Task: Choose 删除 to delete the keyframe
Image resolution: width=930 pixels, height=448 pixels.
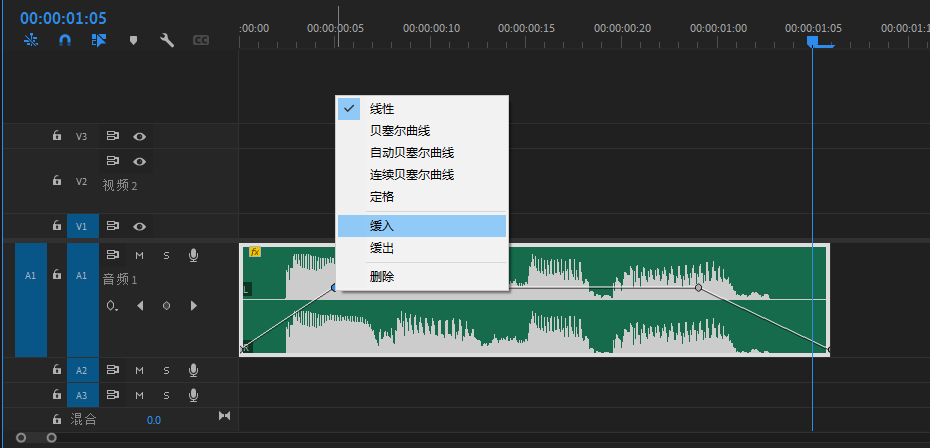Action: tap(381, 276)
